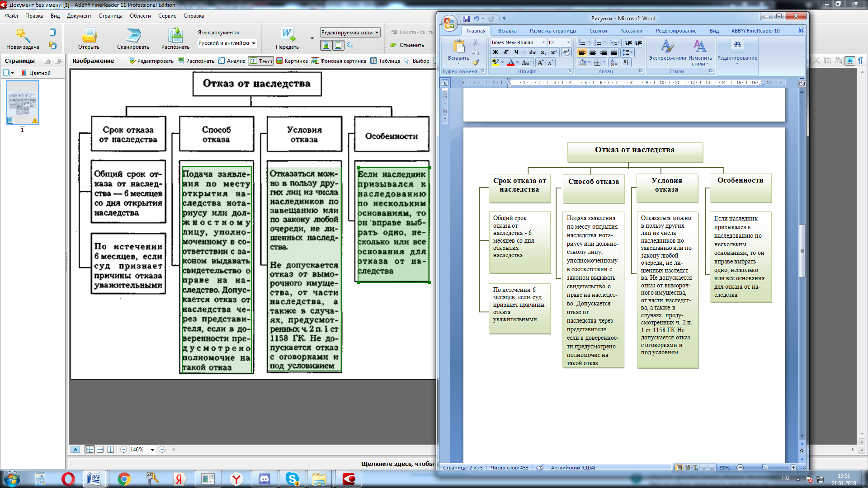
Task: Toggle italic К in Word ribbon
Action: [x=506, y=52]
